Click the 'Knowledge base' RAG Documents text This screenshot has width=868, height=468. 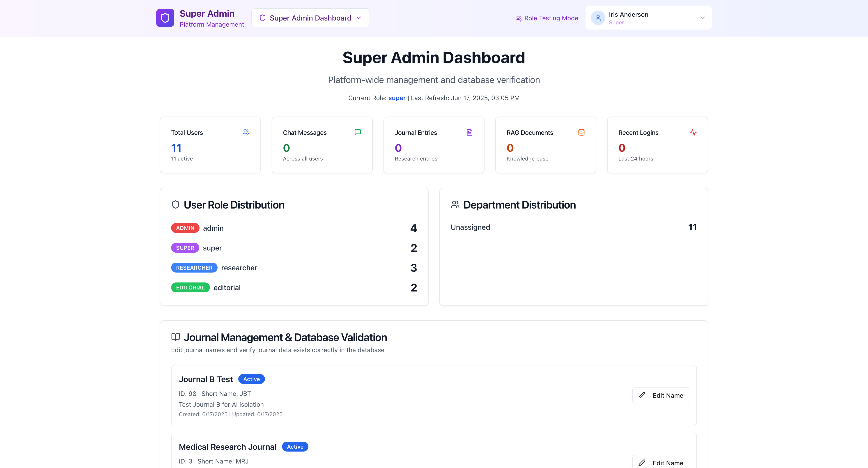[x=527, y=159]
